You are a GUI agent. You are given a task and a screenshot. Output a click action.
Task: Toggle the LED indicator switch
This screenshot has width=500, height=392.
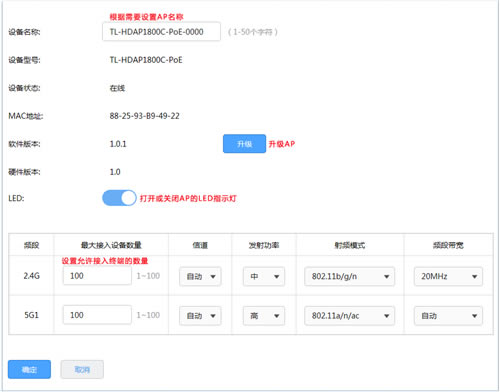tap(119, 198)
